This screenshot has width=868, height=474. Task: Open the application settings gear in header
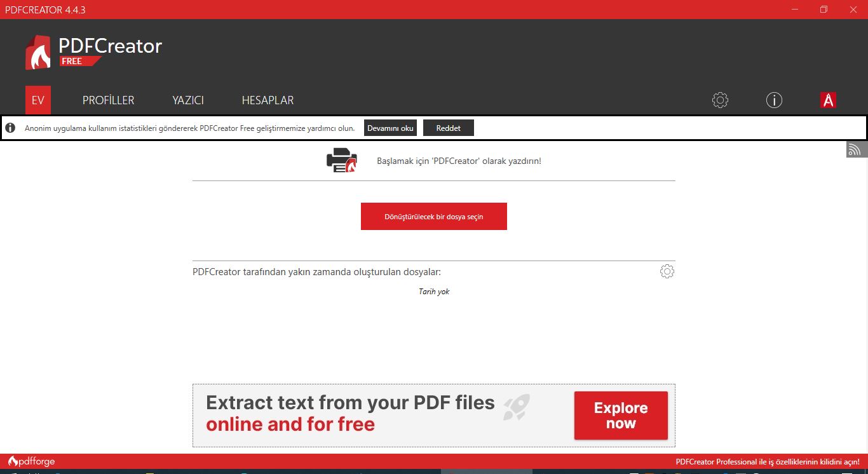coord(720,100)
